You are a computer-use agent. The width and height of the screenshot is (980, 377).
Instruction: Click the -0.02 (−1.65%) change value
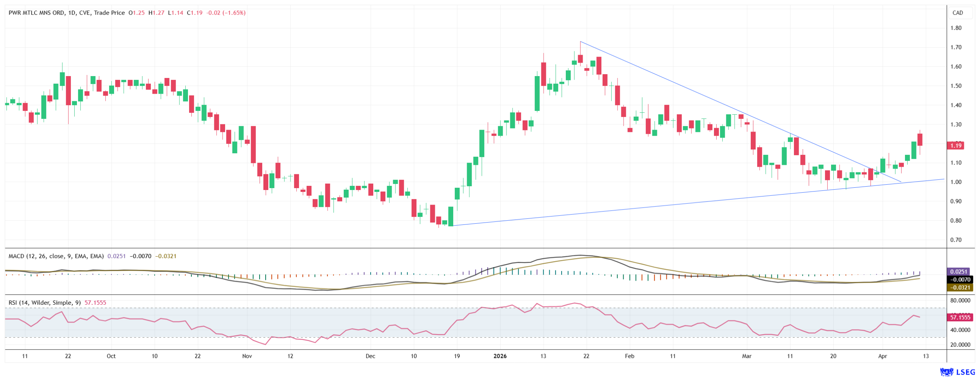[x=226, y=13]
